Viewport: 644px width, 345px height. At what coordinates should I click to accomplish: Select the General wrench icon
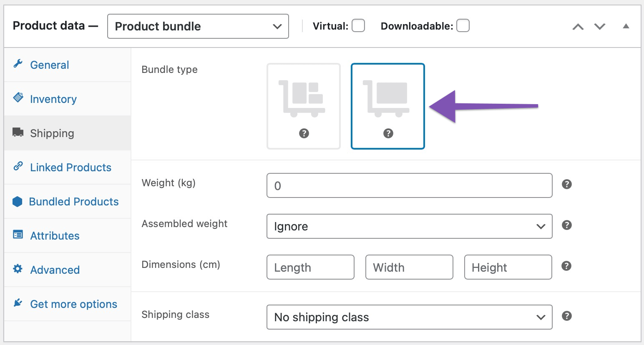pyautogui.click(x=17, y=63)
